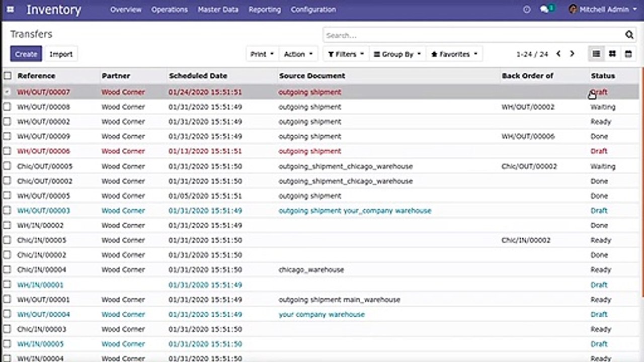644x362 pixels.
Task: Click the Transfers breadcrumb title
Action: point(31,34)
